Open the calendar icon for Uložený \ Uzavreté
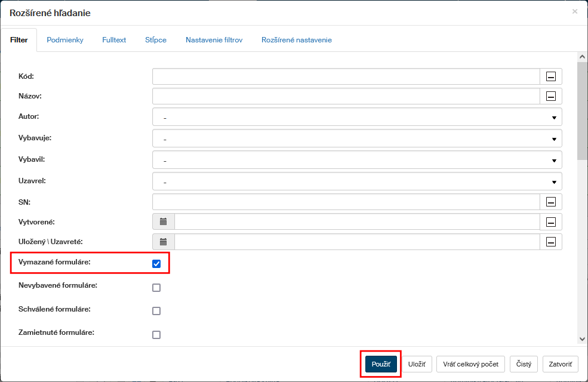 164,242
